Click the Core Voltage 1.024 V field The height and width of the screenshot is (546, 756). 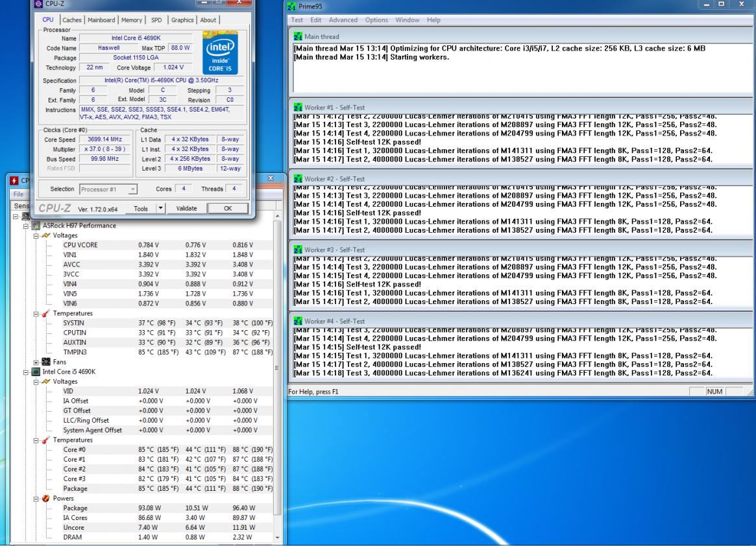(x=173, y=67)
